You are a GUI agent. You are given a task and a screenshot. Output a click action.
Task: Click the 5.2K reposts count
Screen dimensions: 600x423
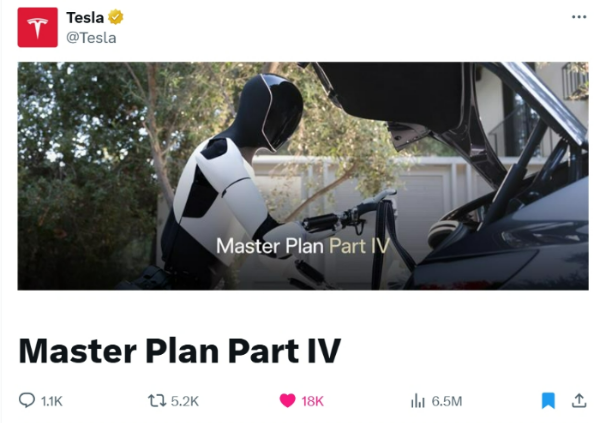pyautogui.click(x=184, y=401)
